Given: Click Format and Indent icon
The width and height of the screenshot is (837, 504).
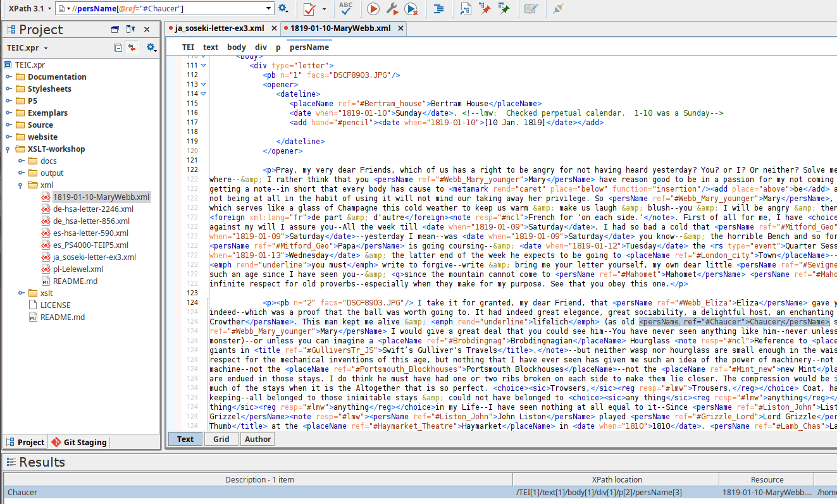Looking at the screenshot, I should [438, 9].
